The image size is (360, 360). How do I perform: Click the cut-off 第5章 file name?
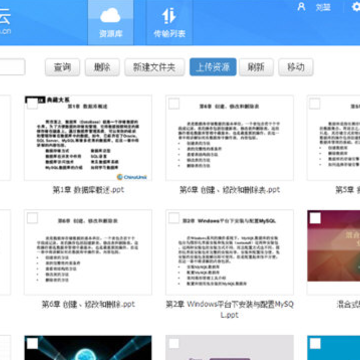tap(347, 190)
